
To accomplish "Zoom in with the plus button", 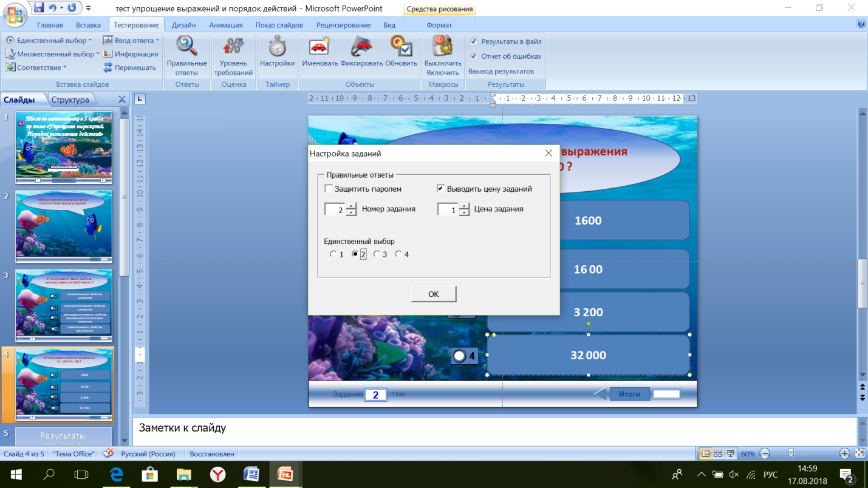I will click(x=844, y=453).
